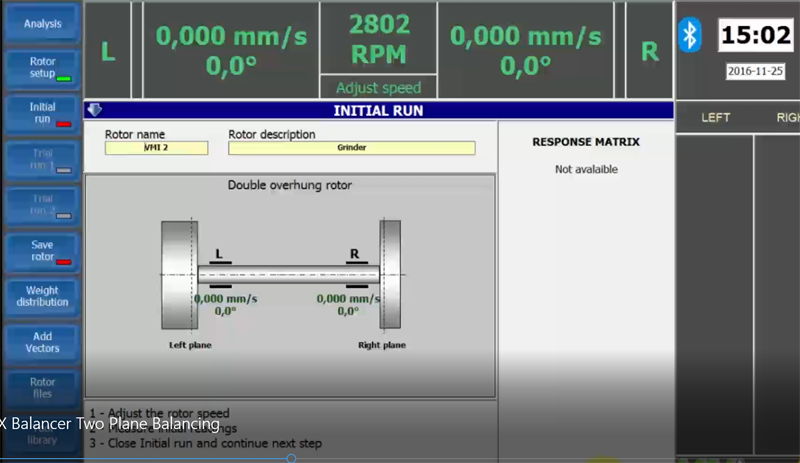Select Trial run 1 in sidebar
Image resolution: width=800 pixels, height=463 pixels.
coord(42,160)
